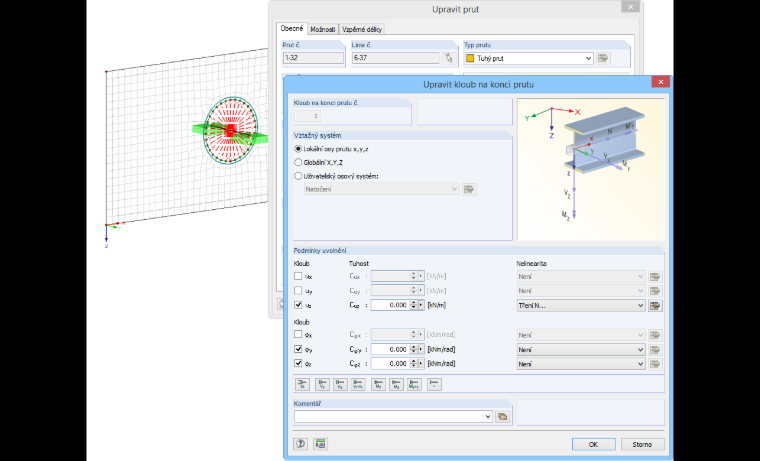Viewport: 760px width, 461px height.
Task: Click the N (axial) hinge preset icon
Action: click(x=302, y=384)
